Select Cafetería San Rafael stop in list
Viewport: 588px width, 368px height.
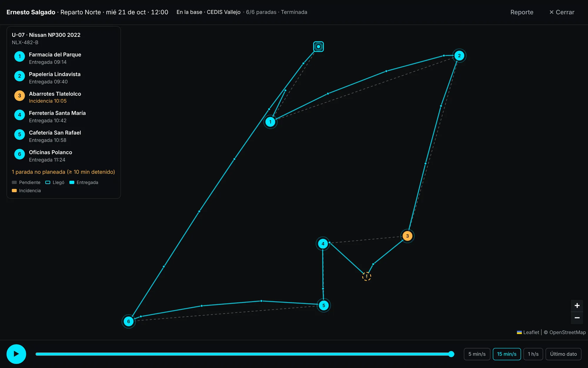pos(64,136)
